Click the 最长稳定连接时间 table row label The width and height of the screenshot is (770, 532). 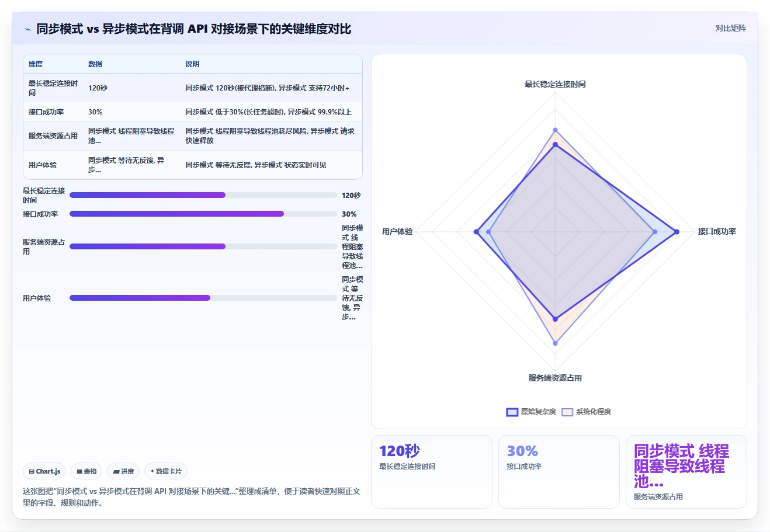[x=53, y=88]
